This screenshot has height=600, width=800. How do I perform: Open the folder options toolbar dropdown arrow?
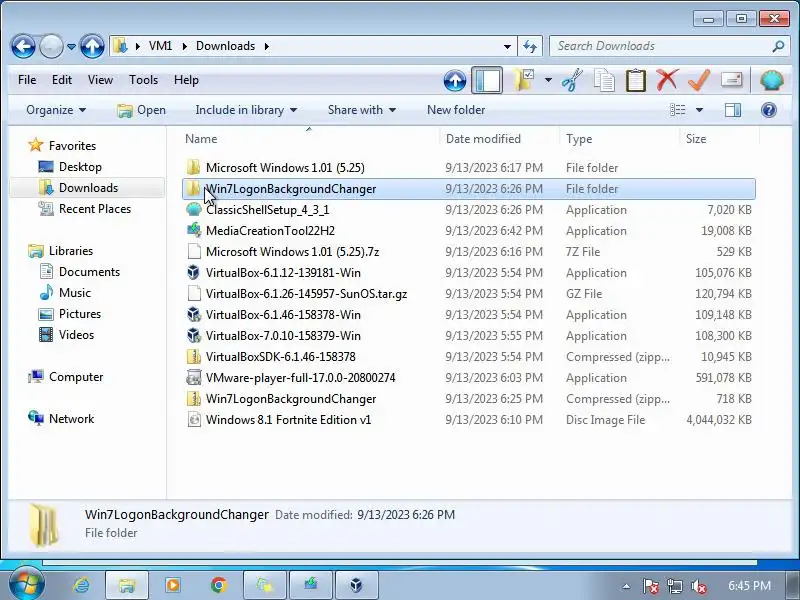(548, 81)
